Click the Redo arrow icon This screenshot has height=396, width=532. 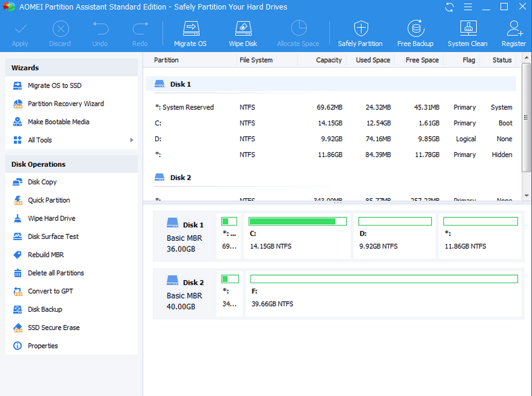pyautogui.click(x=140, y=34)
